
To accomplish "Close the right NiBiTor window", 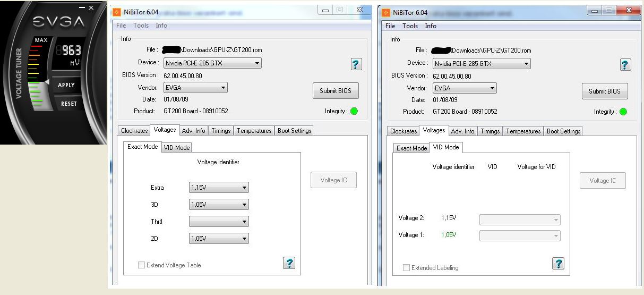I will pos(629,10).
